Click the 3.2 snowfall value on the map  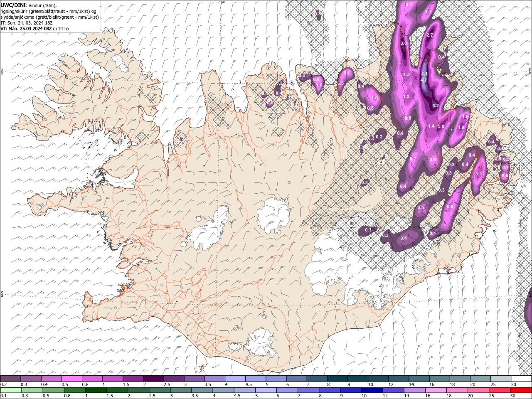436,106
